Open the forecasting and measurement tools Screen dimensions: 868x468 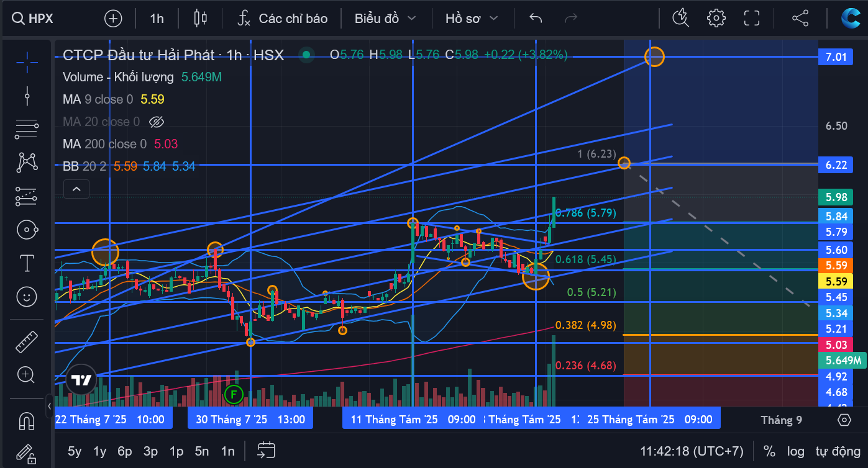point(27,196)
